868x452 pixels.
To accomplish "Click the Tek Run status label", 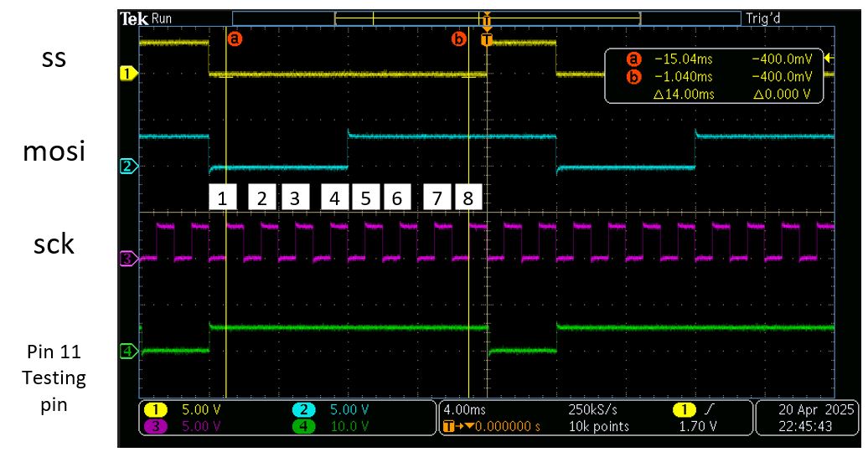I will click(147, 18).
